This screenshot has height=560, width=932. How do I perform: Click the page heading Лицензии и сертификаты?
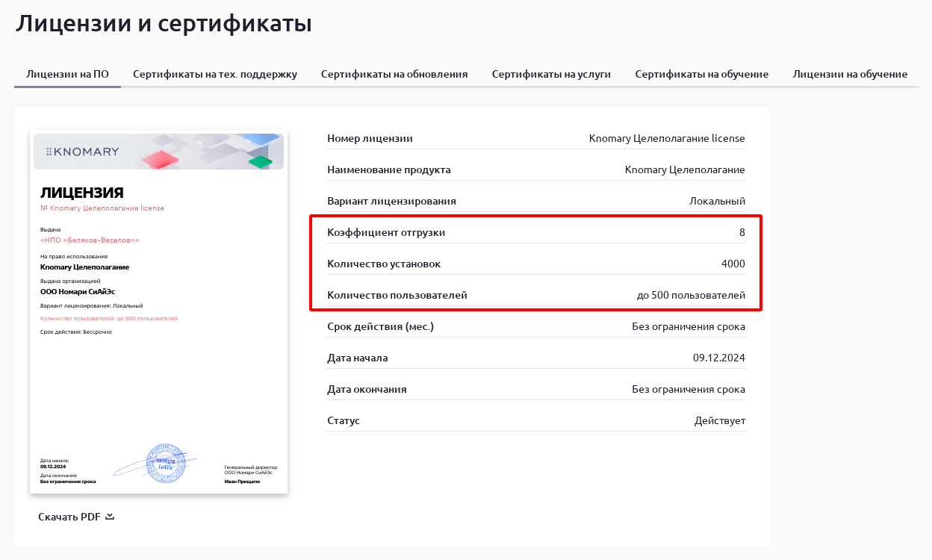[x=164, y=23]
